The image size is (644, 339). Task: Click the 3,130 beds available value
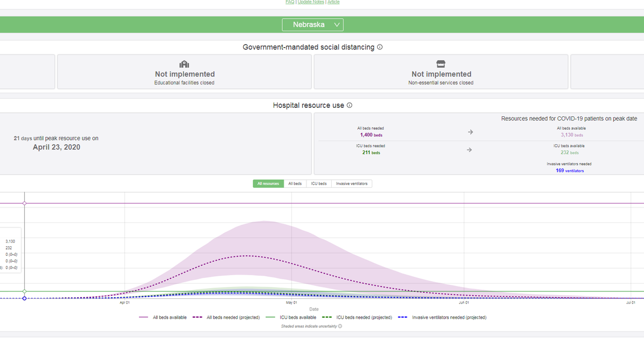[x=571, y=135]
